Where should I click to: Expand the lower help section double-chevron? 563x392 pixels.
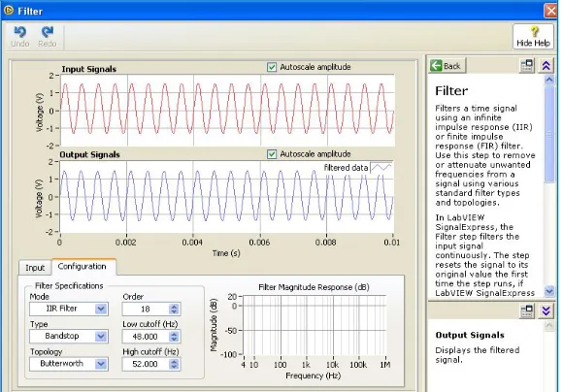pos(546,310)
